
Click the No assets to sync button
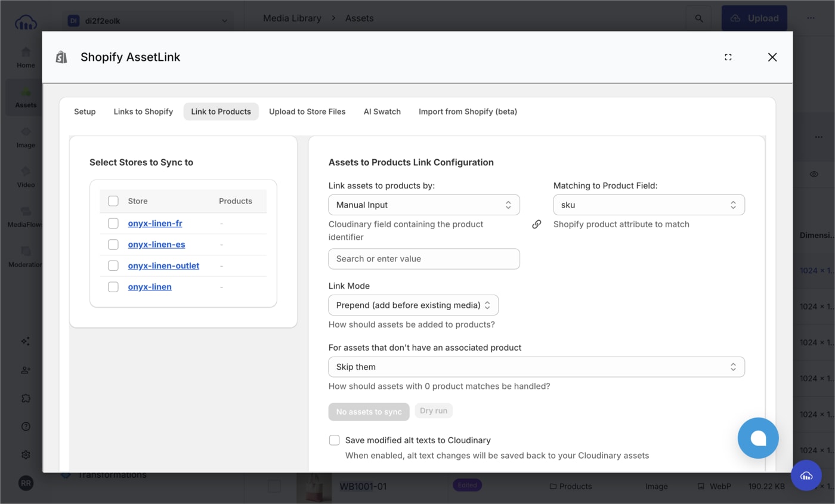point(369,412)
